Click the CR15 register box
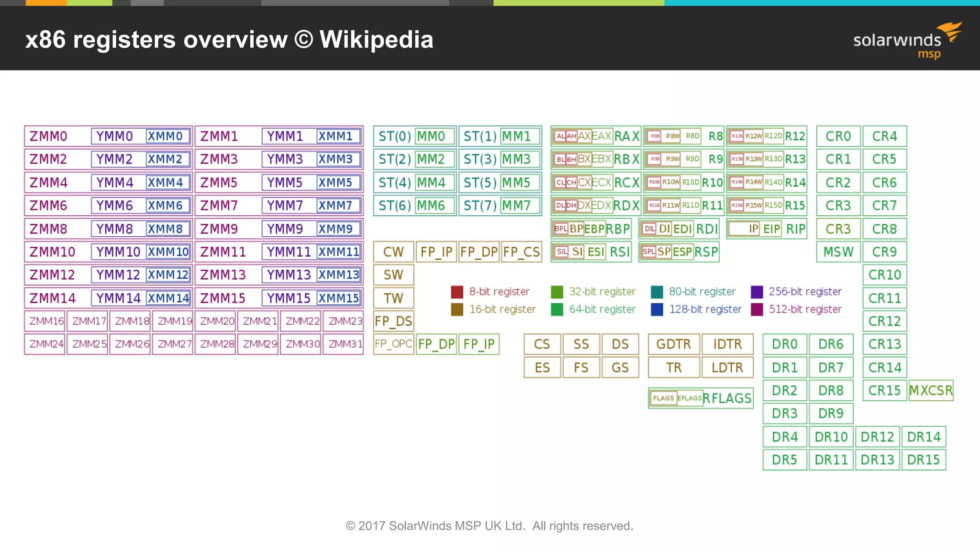The width and height of the screenshot is (980, 551). click(884, 391)
